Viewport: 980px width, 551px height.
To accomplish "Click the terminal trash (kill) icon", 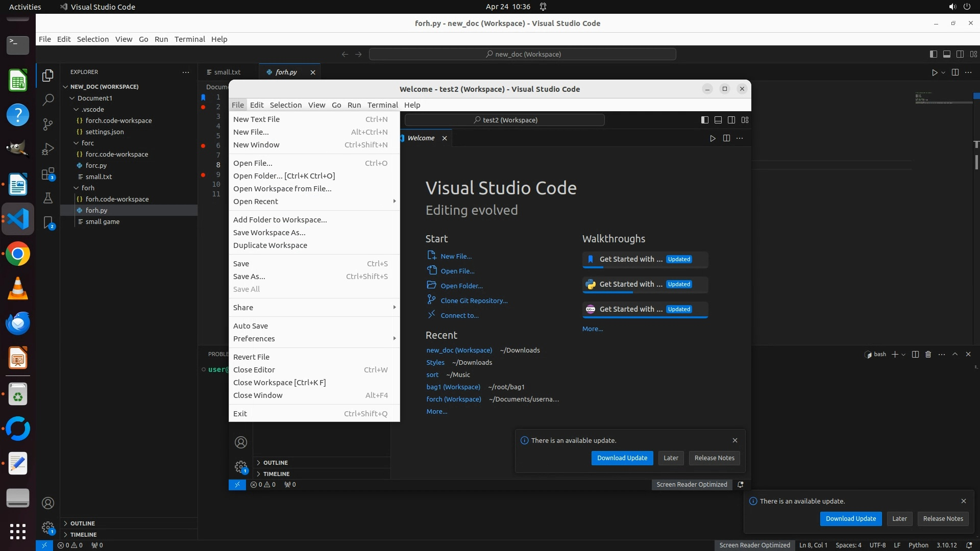I will [x=928, y=354].
